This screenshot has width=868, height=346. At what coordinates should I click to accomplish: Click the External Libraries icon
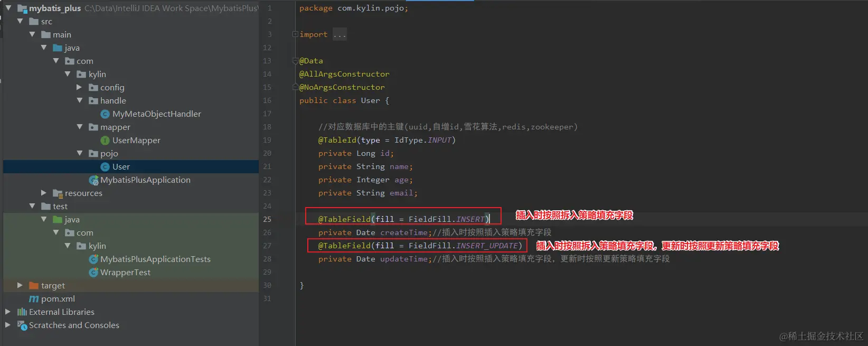click(x=22, y=312)
